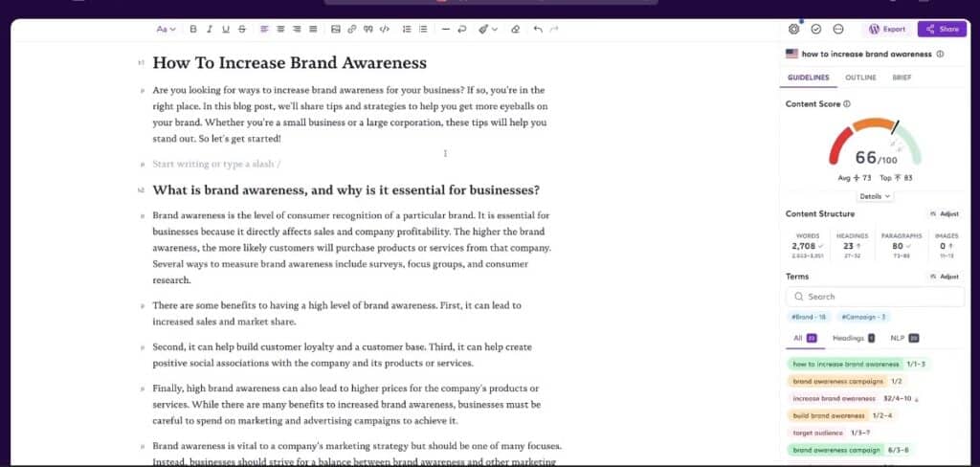Click term 'target audience'
Image resolution: width=980 pixels, height=467 pixels.
[817, 433]
